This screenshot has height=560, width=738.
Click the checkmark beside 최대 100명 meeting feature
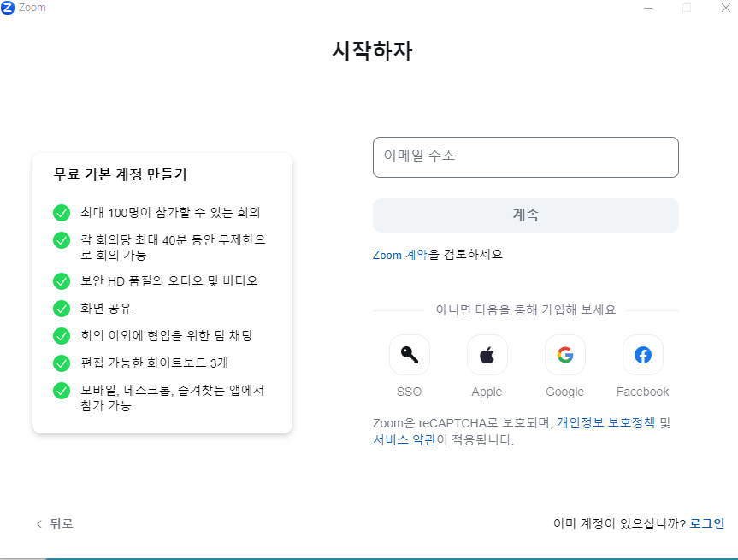61,213
